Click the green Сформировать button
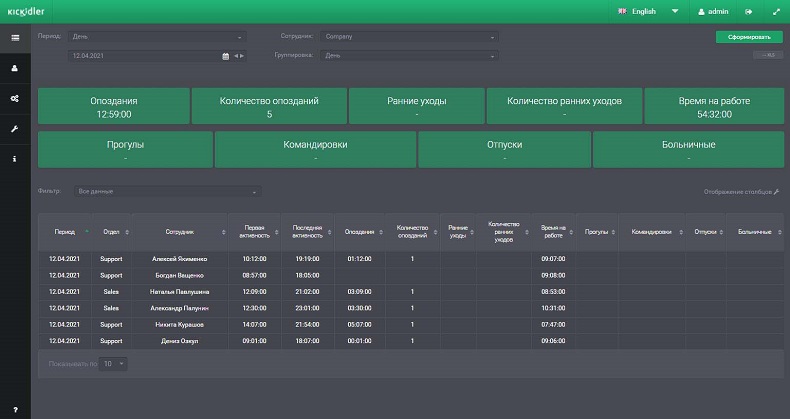 tap(749, 37)
